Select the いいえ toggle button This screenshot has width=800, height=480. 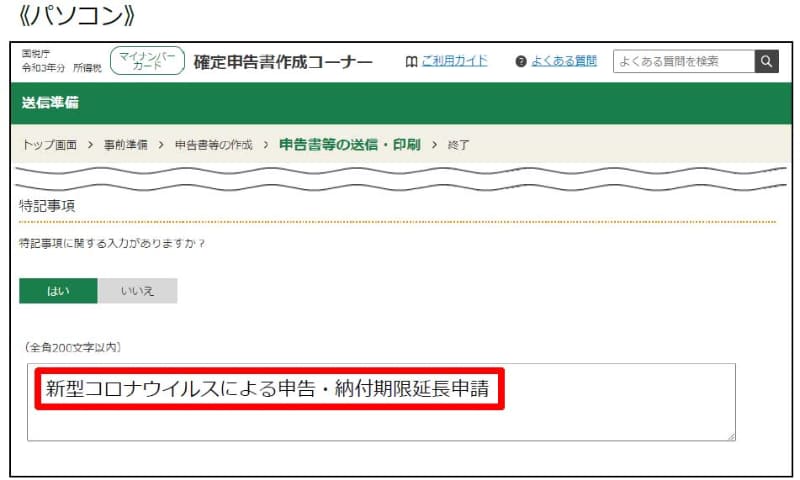pos(137,291)
